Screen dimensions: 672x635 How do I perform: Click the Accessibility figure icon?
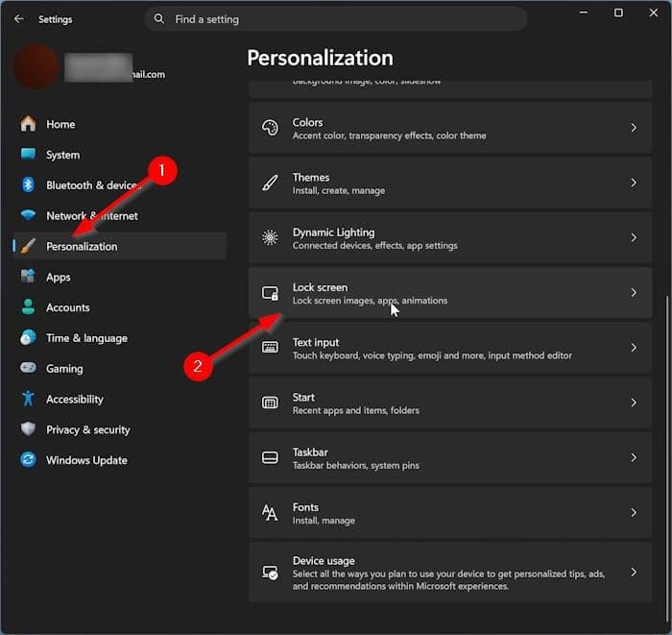tap(28, 399)
